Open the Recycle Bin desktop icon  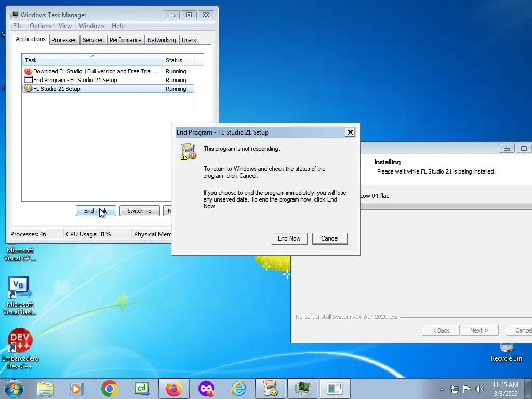click(x=506, y=353)
